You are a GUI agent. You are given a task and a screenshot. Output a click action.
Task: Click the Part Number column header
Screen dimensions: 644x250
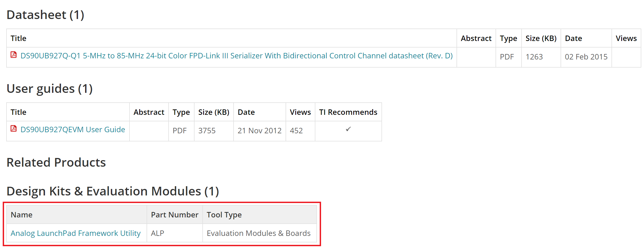175,215
